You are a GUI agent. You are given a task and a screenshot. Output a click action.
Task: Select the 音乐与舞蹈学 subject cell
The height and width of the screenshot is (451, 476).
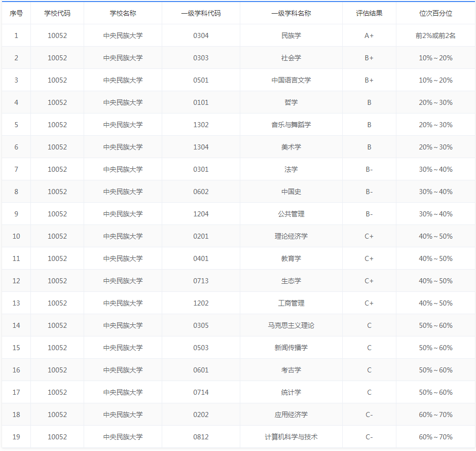(291, 125)
